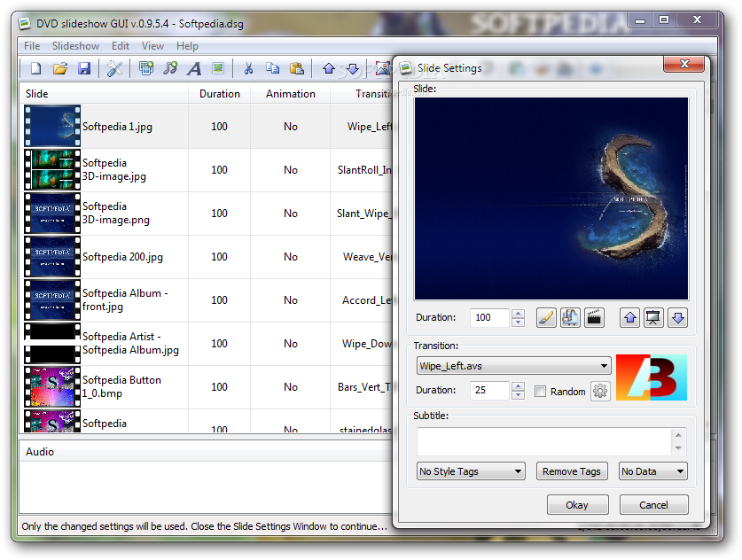Enable the Random transition checkbox
The height and width of the screenshot is (560, 742).
click(540, 392)
